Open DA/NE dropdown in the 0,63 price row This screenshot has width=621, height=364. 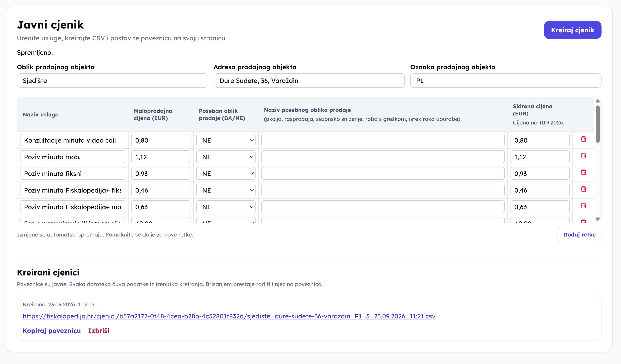226,207
